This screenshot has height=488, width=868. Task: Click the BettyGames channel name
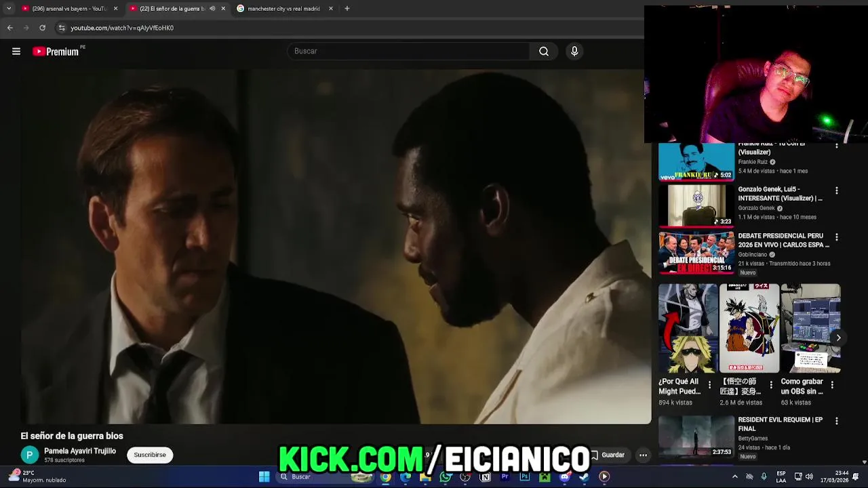753,439
